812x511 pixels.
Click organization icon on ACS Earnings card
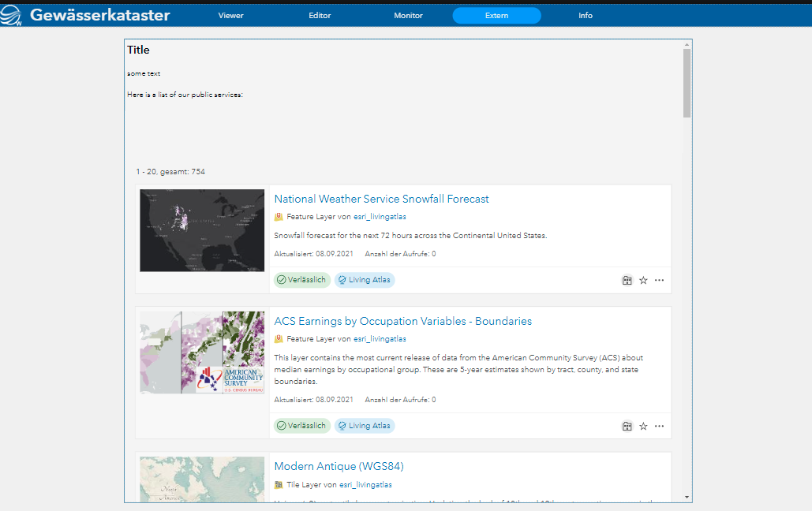(x=627, y=426)
